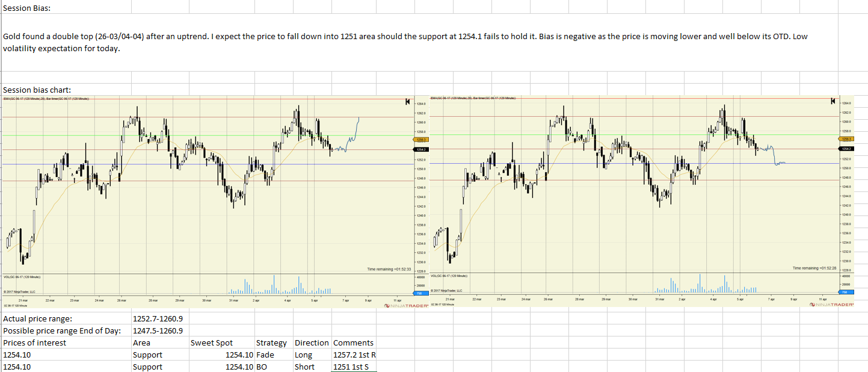This screenshot has height=372, width=868.
Task: Select the right session bias chart image
Action: click(641, 202)
